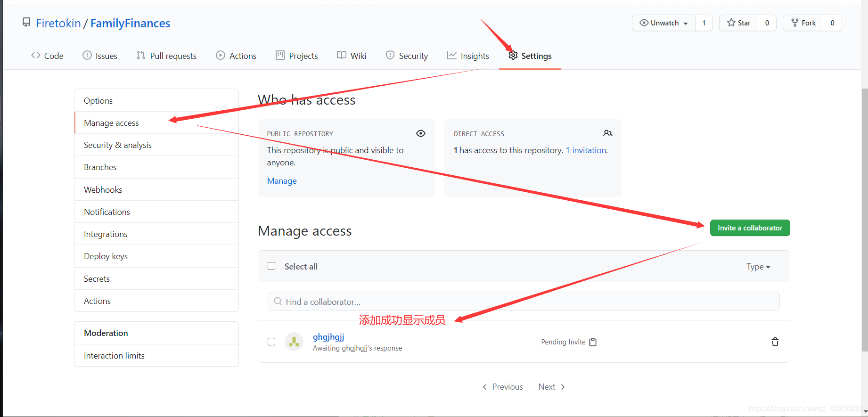
Task: Click the eye icon in Public Repository card
Action: (421, 134)
